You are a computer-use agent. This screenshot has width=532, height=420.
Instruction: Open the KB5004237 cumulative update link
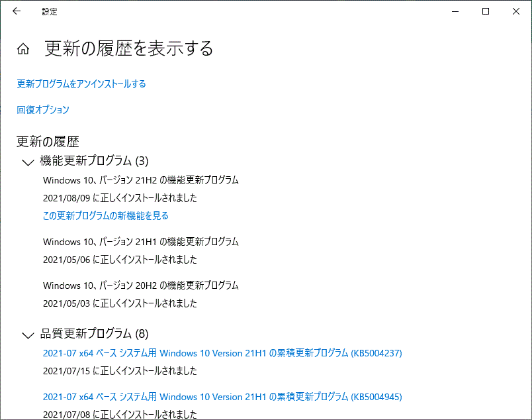click(x=222, y=353)
